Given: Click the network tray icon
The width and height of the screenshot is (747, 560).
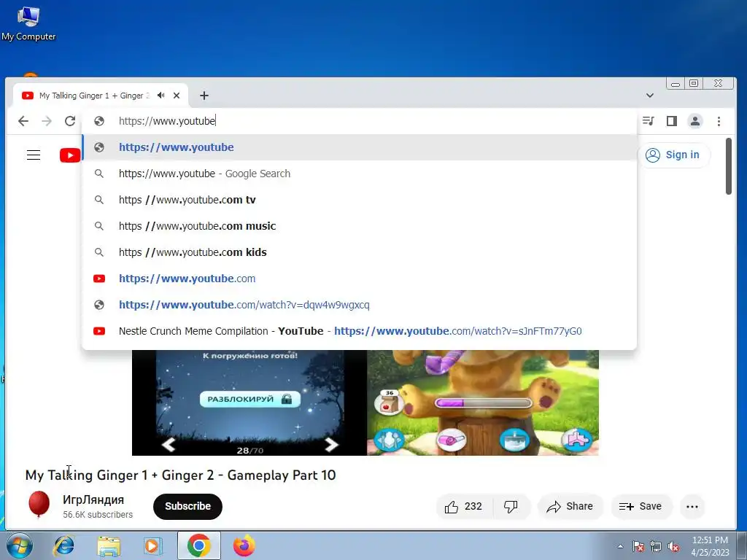Looking at the screenshot, I should [x=656, y=547].
